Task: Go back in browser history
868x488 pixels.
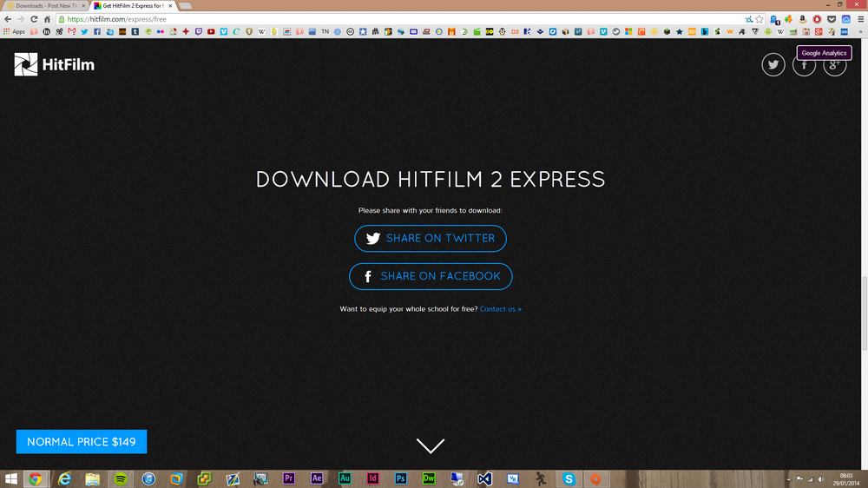Action: point(8,19)
